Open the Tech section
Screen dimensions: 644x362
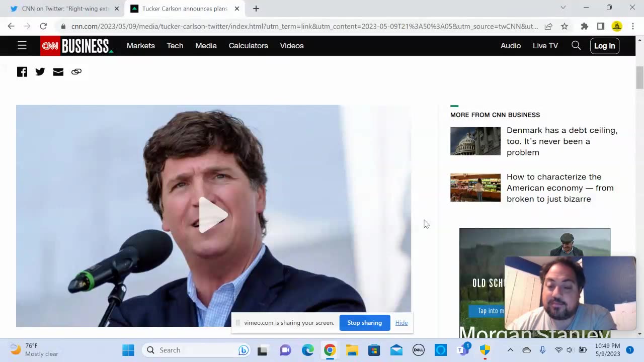(x=175, y=46)
